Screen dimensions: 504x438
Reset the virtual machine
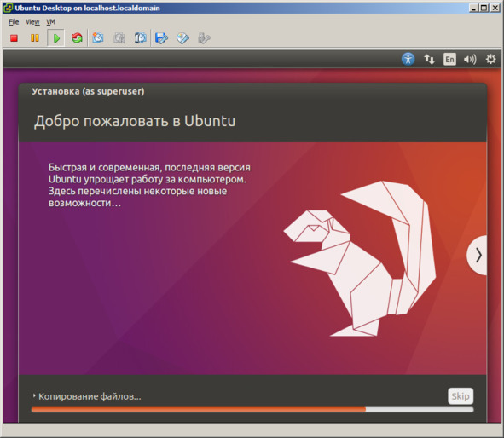click(x=77, y=38)
